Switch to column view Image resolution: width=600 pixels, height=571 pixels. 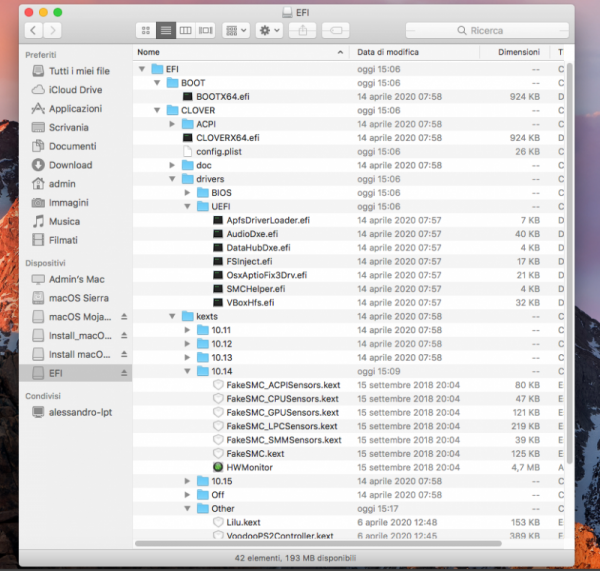click(186, 30)
